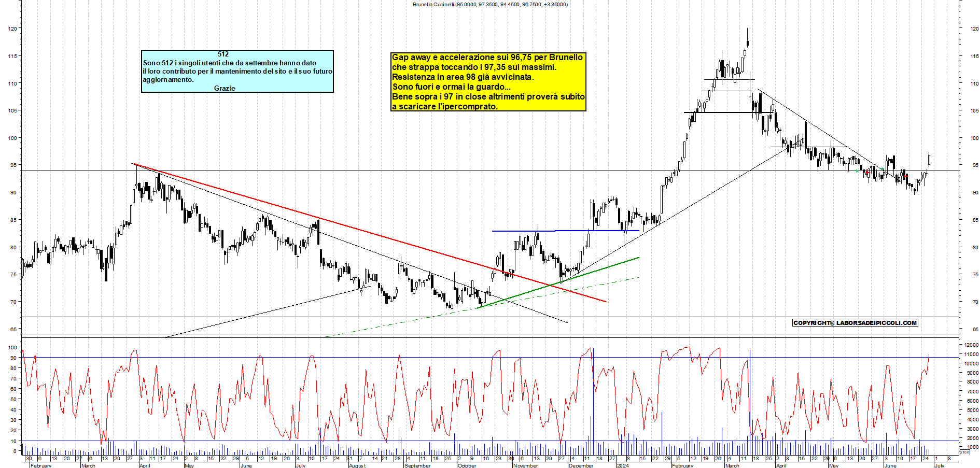Image resolution: width=980 pixels, height=468 pixels.
Task: Click the December month label on time axis
Action: (x=581, y=465)
